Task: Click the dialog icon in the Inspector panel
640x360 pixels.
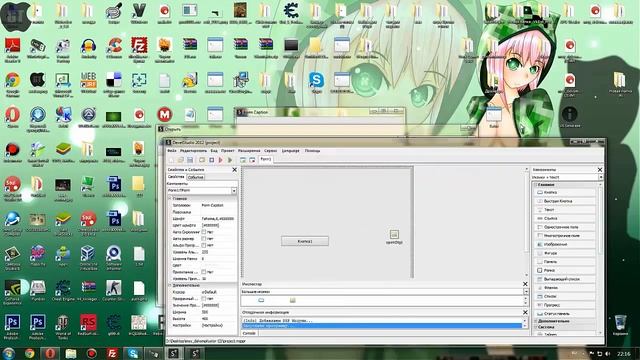Action: (293, 300)
